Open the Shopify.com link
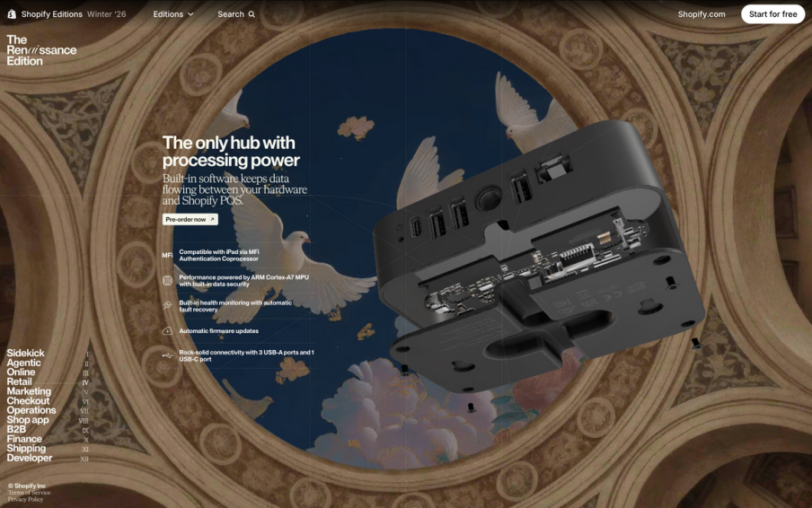This screenshot has height=508, width=812. [x=701, y=14]
